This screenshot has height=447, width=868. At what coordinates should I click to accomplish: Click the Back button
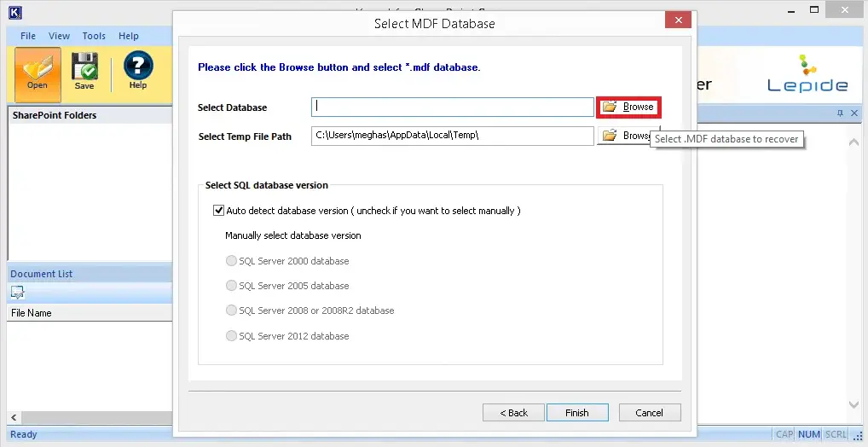(x=513, y=413)
